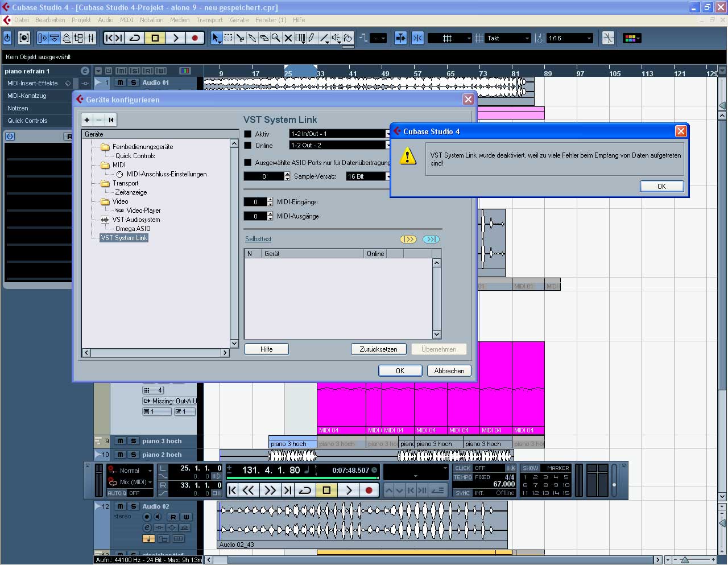The width and height of the screenshot is (728, 565).
Task: Open the track color palette selector
Action: [x=631, y=38]
